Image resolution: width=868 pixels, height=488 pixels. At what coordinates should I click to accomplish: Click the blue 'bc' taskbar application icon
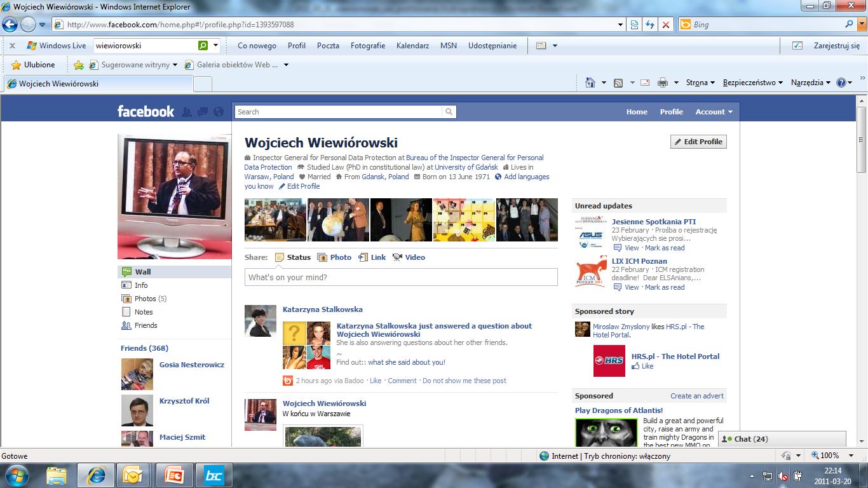click(214, 475)
